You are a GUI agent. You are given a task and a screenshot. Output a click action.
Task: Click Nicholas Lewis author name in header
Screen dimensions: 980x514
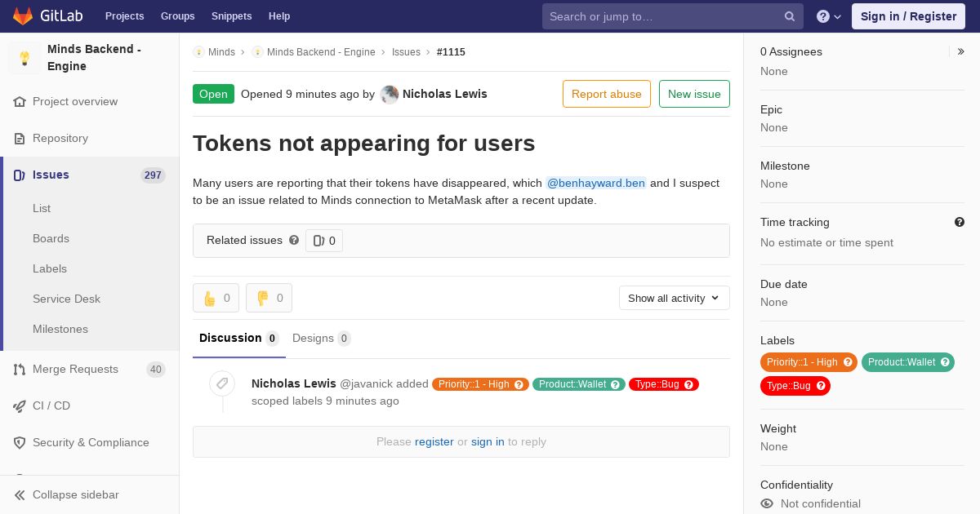[x=445, y=94]
